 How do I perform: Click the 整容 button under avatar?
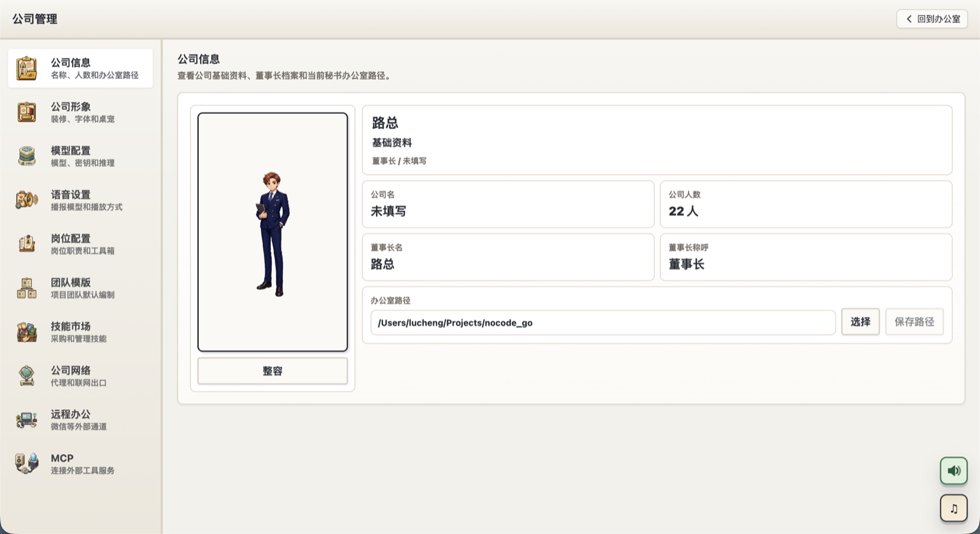pos(272,371)
